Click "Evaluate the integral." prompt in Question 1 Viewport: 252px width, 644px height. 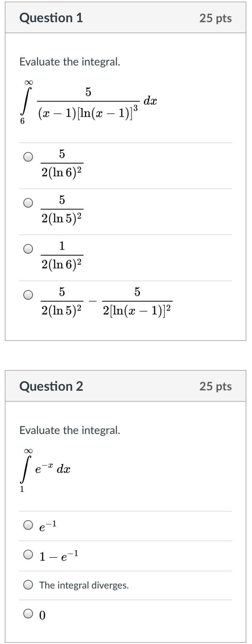coord(70,62)
